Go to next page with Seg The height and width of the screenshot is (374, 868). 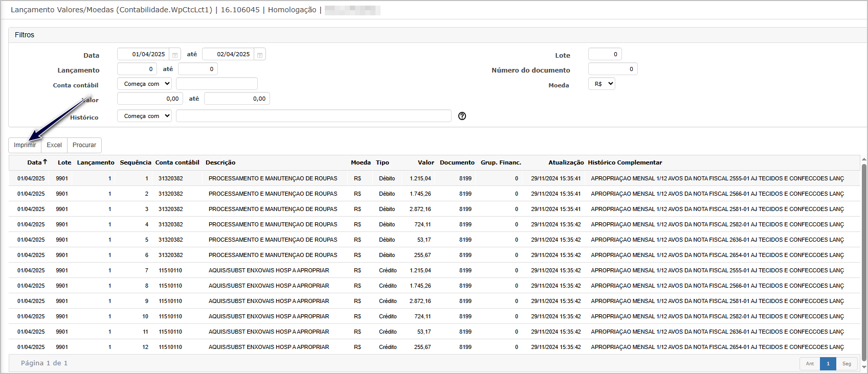(x=847, y=364)
